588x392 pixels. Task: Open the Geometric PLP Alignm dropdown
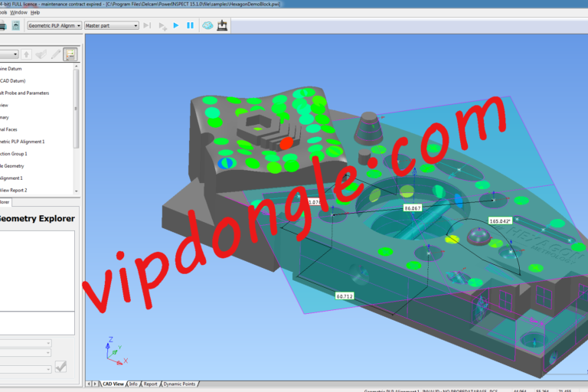tap(54, 25)
